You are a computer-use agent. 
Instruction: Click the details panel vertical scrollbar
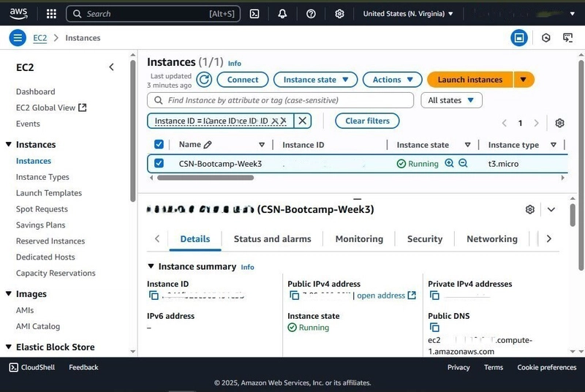[573, 215]
